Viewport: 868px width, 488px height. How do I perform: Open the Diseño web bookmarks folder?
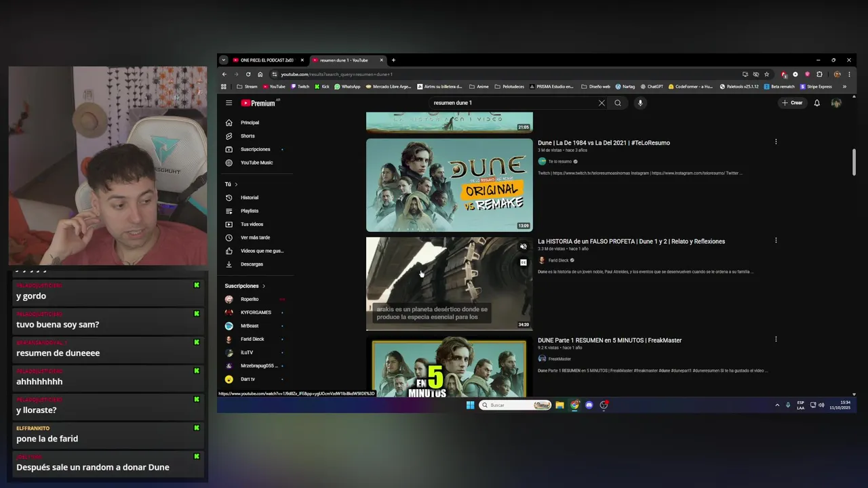click(596, 87)
